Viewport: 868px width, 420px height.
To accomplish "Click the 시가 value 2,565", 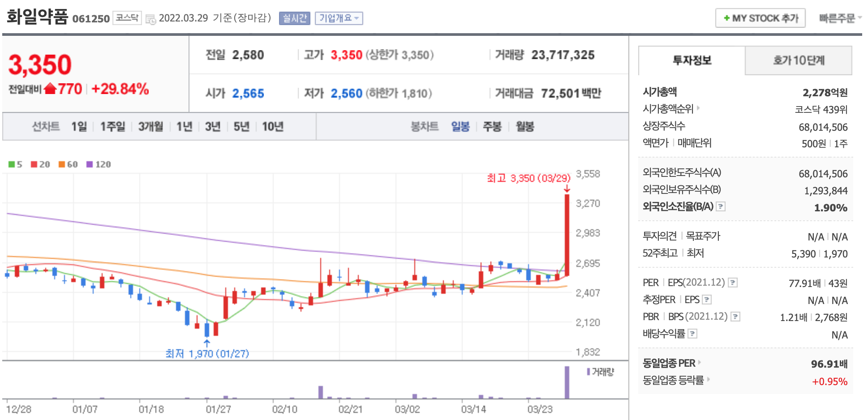I will coord(248,93).
